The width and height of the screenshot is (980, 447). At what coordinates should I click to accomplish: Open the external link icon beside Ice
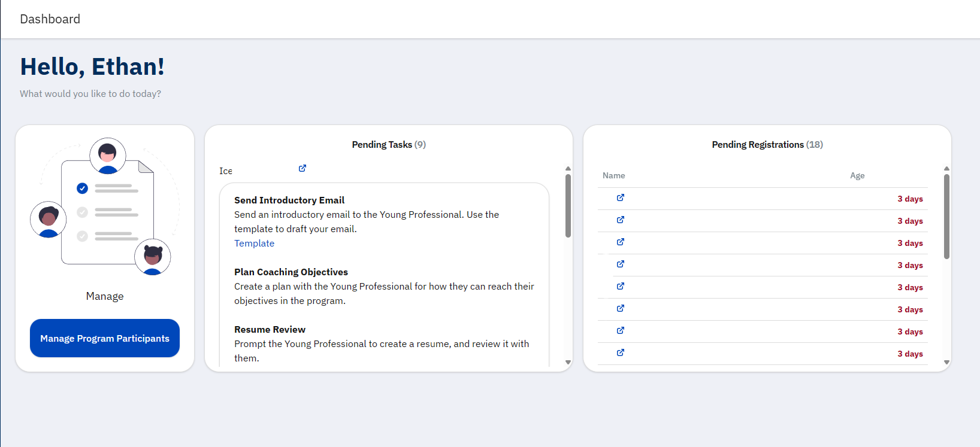tap(303, 169)
